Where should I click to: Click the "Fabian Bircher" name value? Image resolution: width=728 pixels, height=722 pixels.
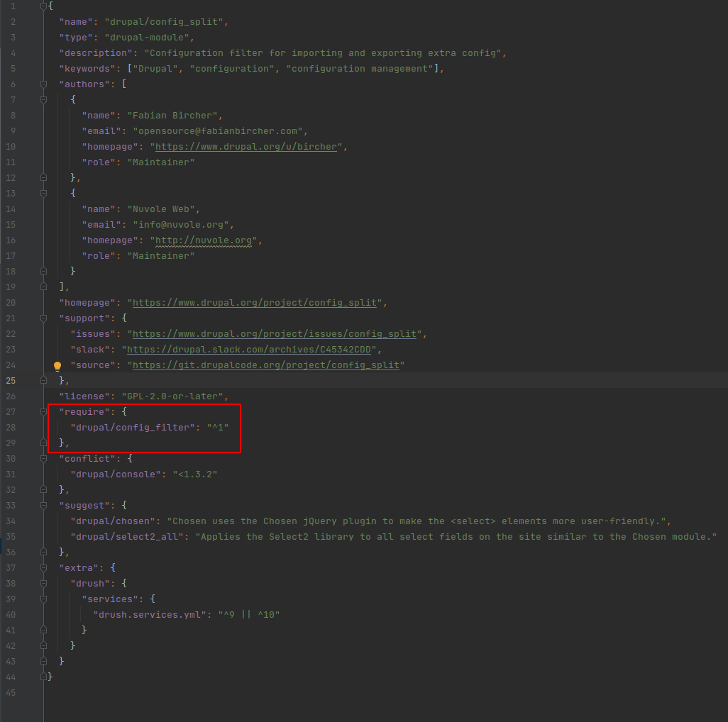172,116
